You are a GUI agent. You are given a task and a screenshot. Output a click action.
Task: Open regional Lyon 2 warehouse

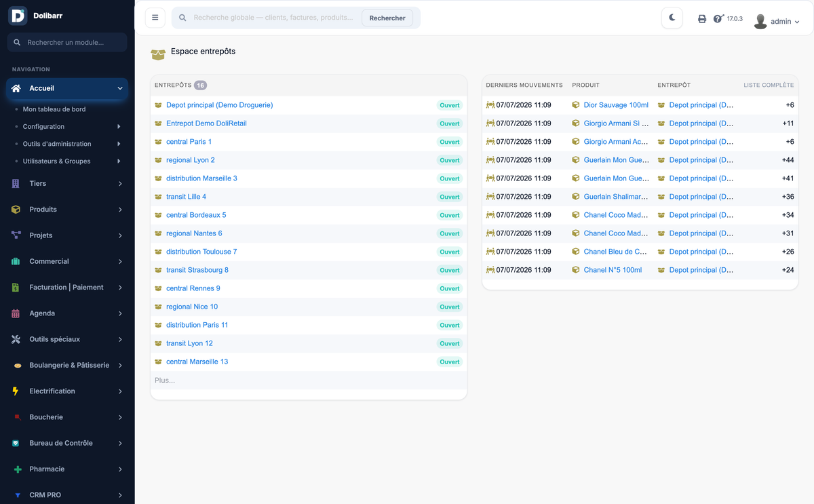click(190, 160)
